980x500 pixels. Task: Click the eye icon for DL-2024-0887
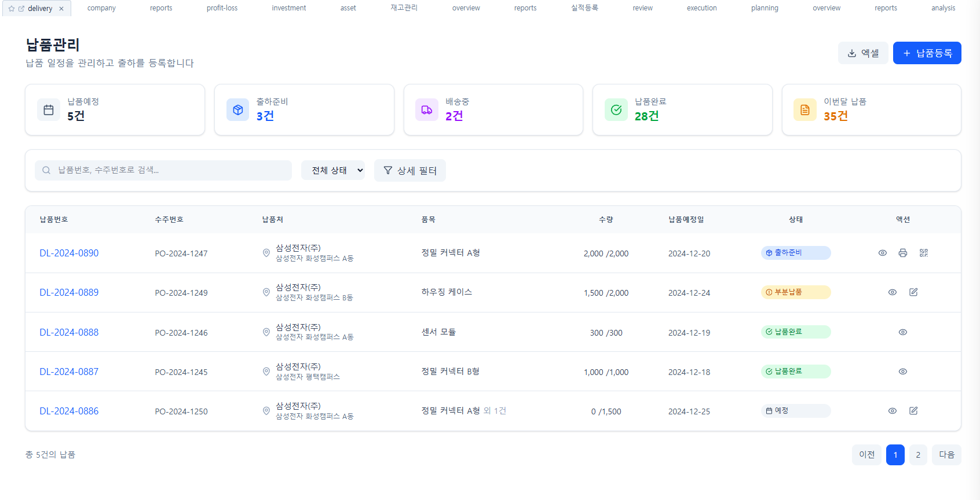902,372
